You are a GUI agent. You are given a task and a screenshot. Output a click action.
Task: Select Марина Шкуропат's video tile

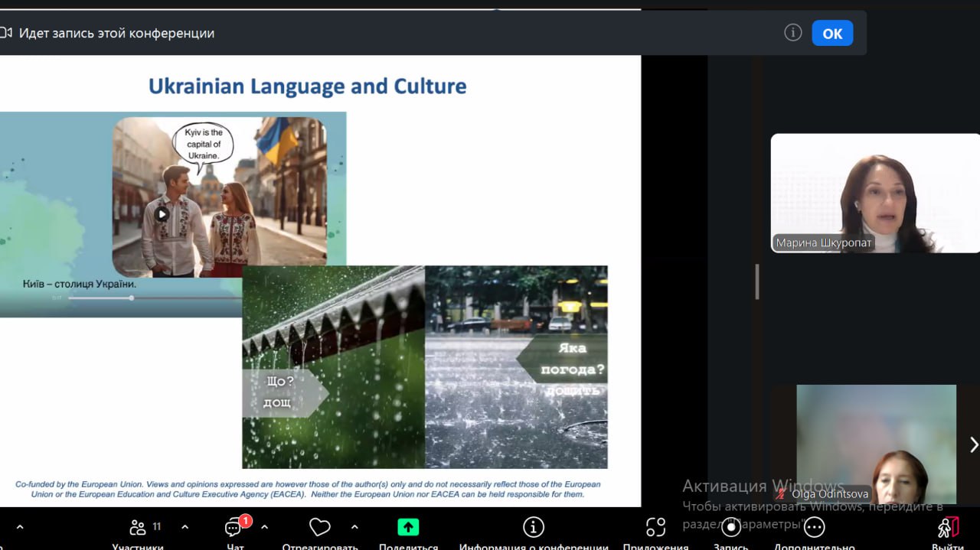874,193
